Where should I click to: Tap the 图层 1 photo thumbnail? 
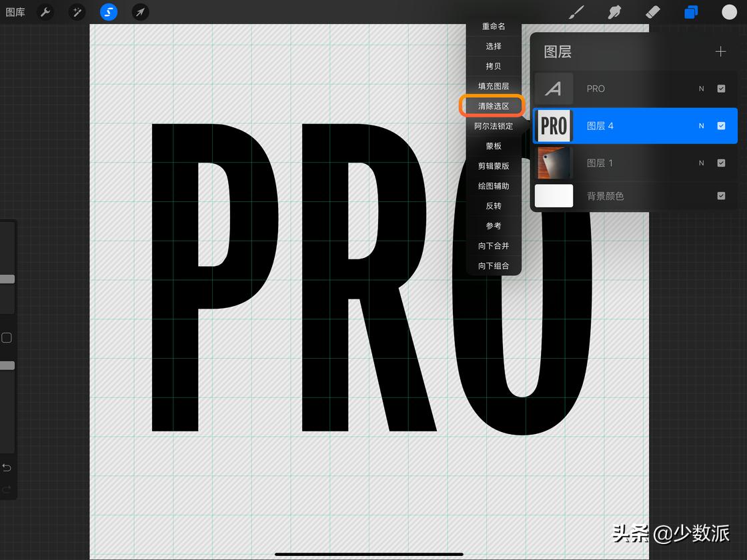click(x=554, y=163)
